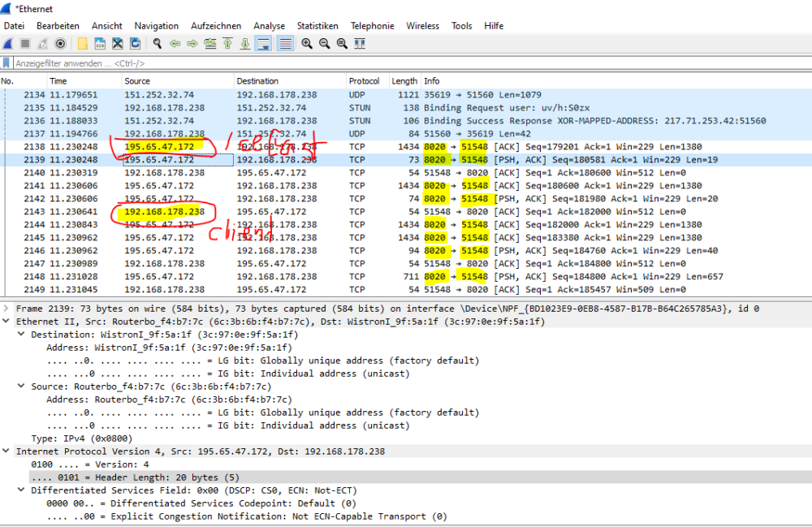Click the find packet magnifier icon
Image resolution: width=812 pixels, height=527 pixels.
point(157,44)
